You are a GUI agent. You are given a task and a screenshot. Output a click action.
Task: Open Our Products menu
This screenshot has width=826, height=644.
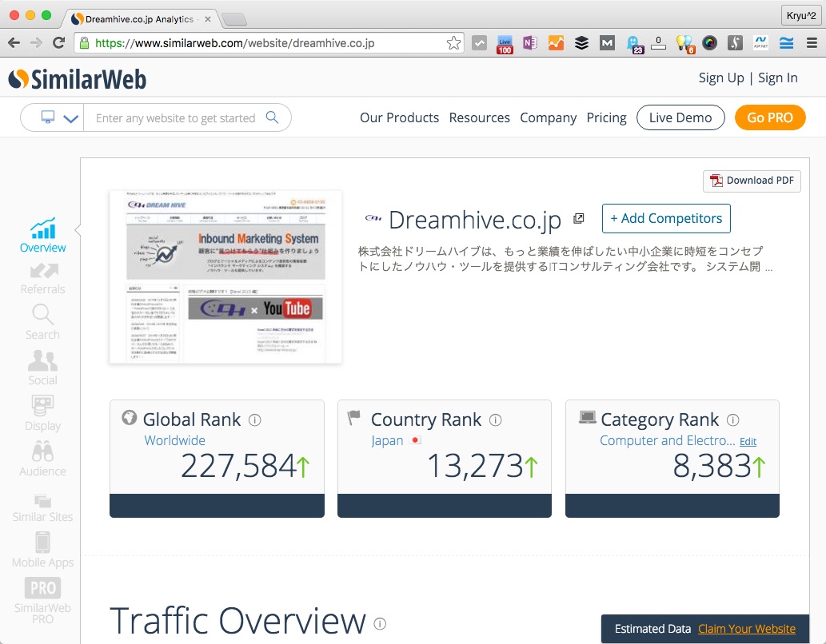point(399,117)
